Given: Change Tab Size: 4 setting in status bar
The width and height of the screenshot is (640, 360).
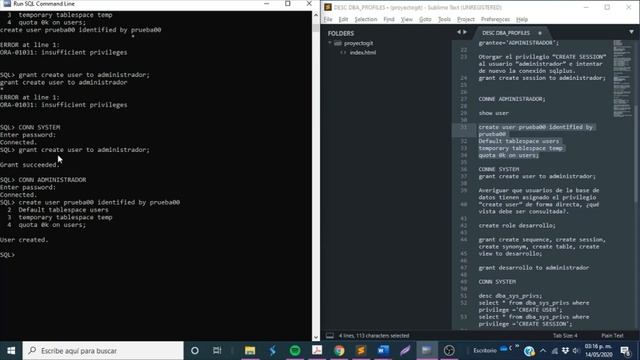Looking at the screenshot, I should coord(565,336).
